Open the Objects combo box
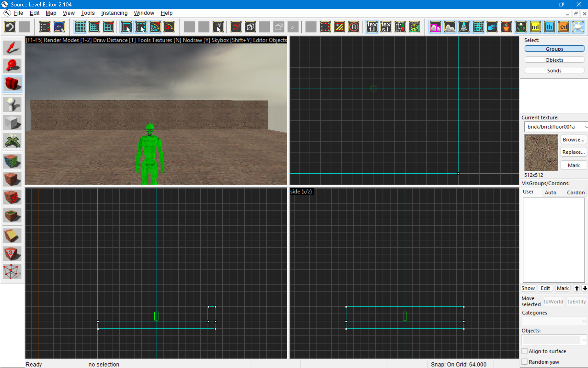 coord(584,340)
